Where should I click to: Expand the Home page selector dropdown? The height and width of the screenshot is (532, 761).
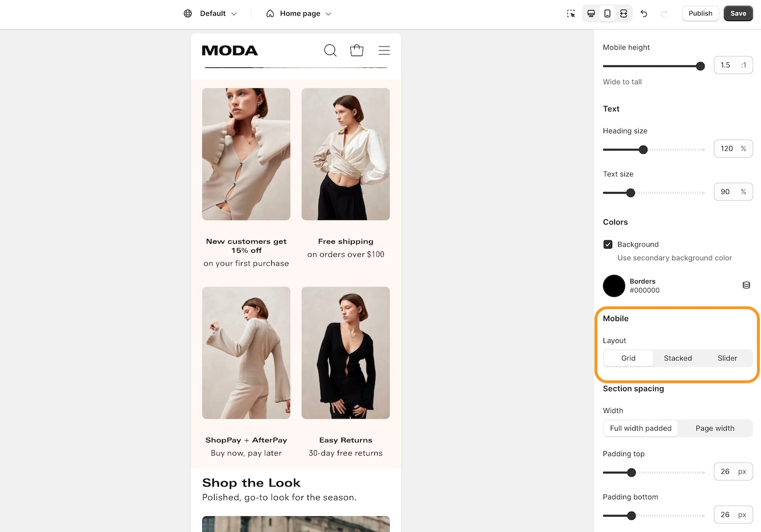tap(299, 13)
